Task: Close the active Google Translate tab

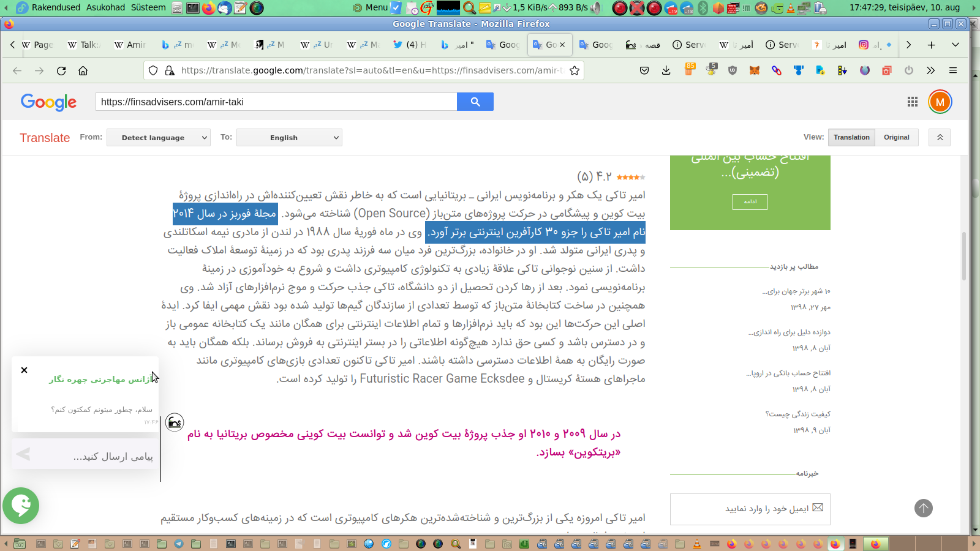Action: pos(562,45)
